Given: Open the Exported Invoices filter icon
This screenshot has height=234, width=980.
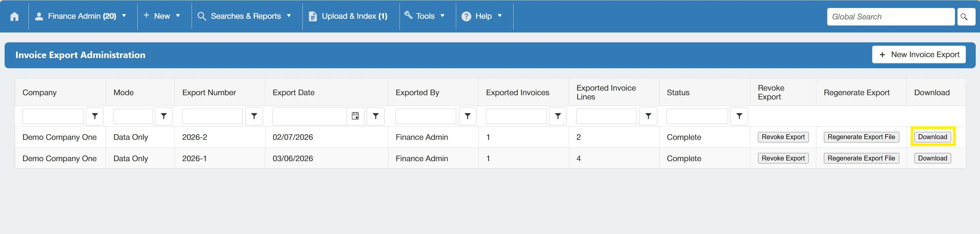Looking at the screenshot, I should [x=558, y=117].
